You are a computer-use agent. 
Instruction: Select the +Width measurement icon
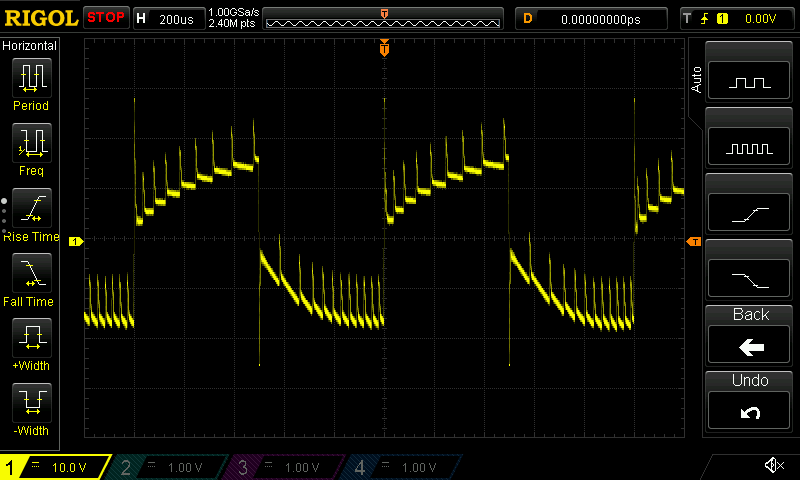[32, 338]
